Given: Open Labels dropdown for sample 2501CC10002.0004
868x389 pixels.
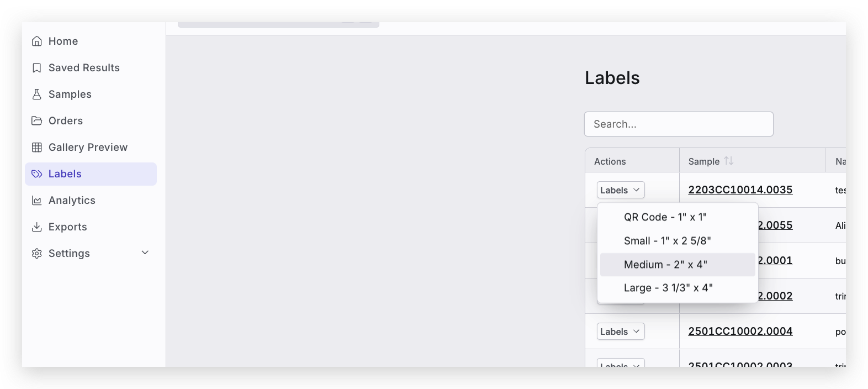Looking at the screenshot, I should pyautogui.click(x=620, y=332).
